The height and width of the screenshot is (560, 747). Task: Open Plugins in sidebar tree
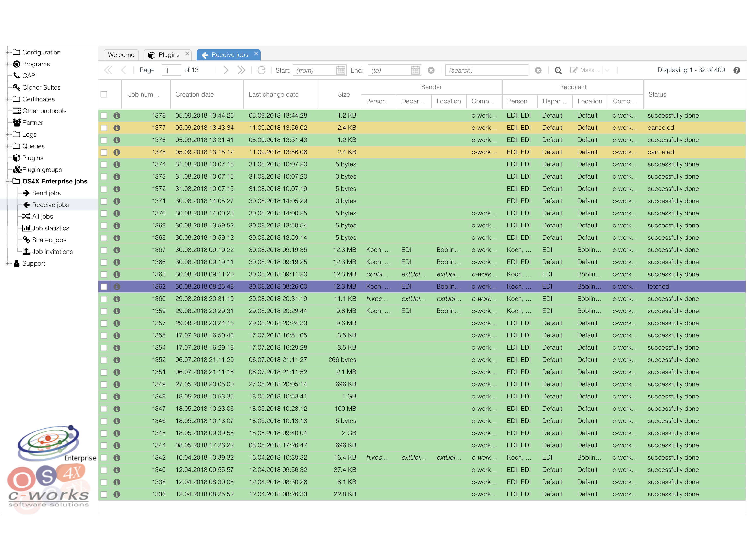[x=28, y=158]
